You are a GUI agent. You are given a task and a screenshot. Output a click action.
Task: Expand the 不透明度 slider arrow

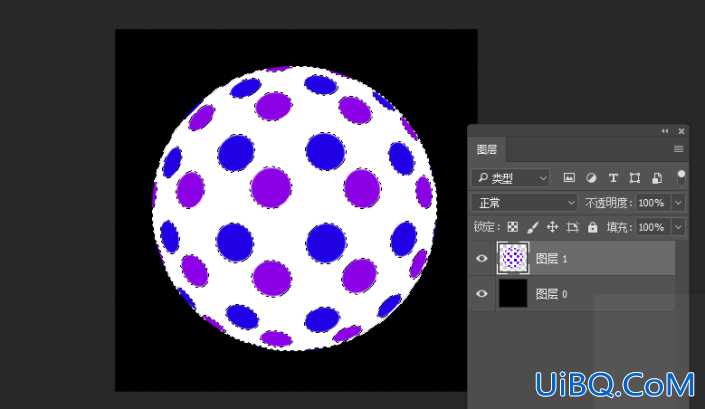[x=678, y=203]
